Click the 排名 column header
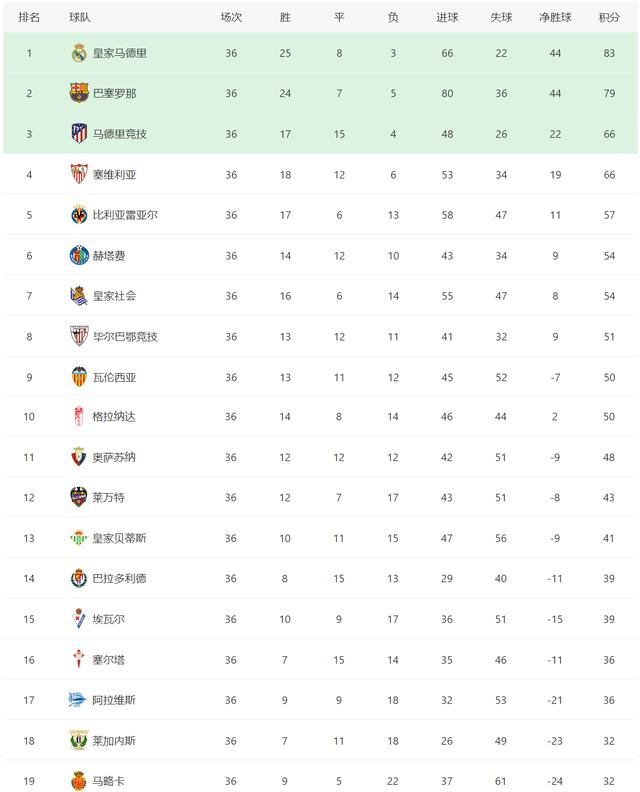The height and width of the screenshot is (792, 640). [29, 17]
